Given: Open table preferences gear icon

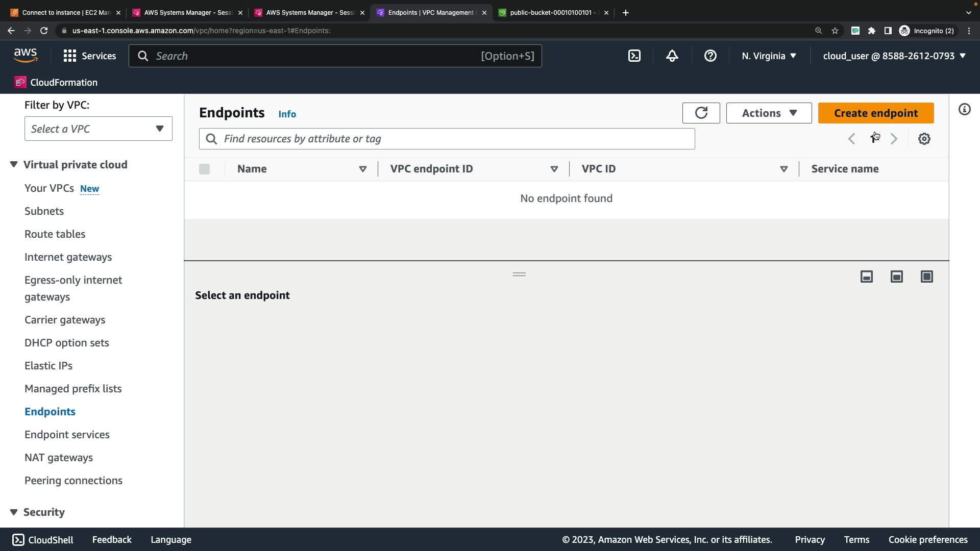Looking at the screenshot, I should [x=924, y=139].
